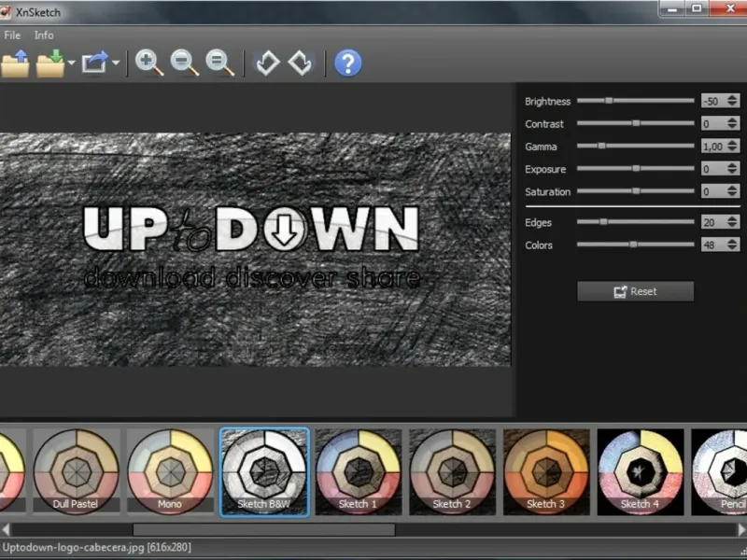This screenshot has width=747, height=560.
Task: Change Colors with the spinner arrows
Action: point(733,245)
